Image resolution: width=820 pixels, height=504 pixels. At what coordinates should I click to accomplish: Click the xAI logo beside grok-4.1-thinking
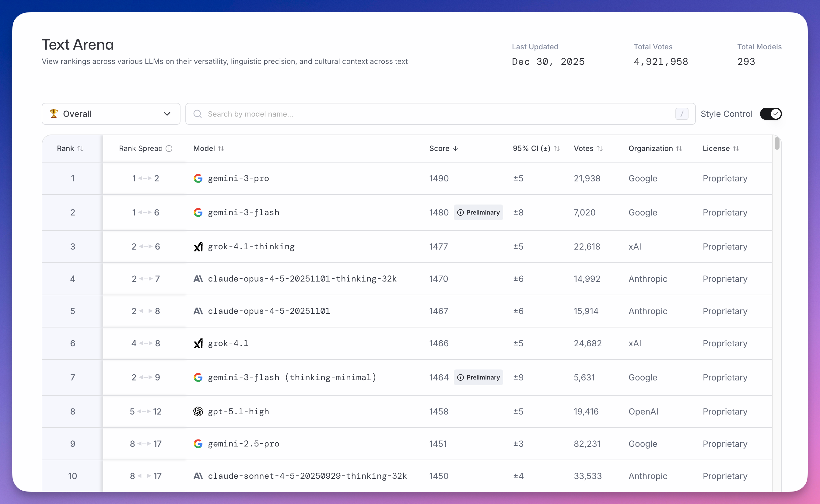tap(198, 247)
